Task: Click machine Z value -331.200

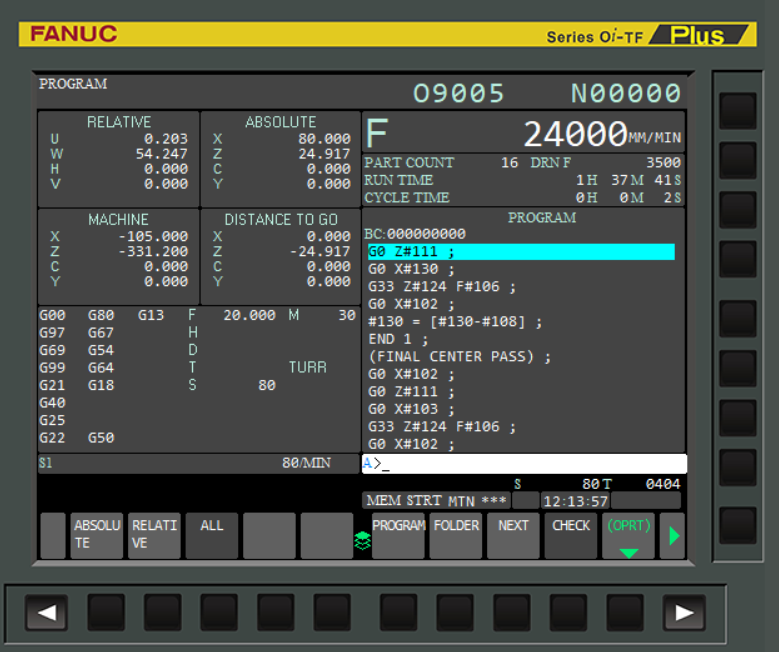Action: coord(154,251)
